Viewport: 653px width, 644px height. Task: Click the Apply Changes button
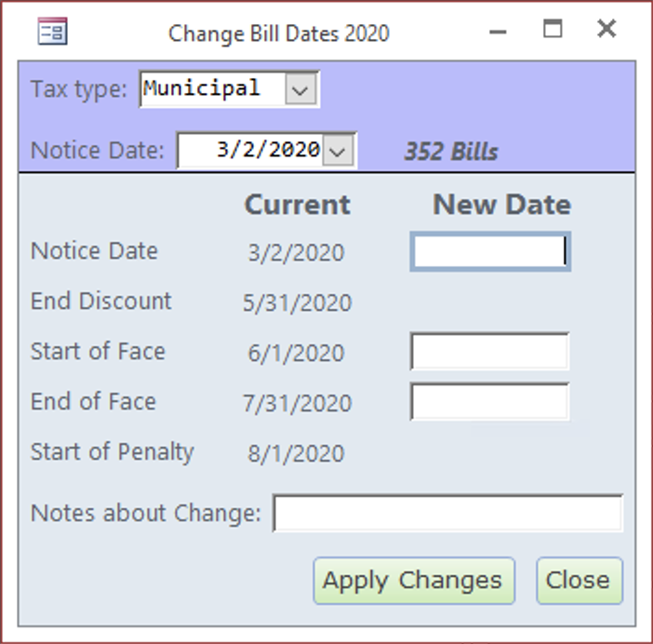pyautogui.click(x=414, y=581)
